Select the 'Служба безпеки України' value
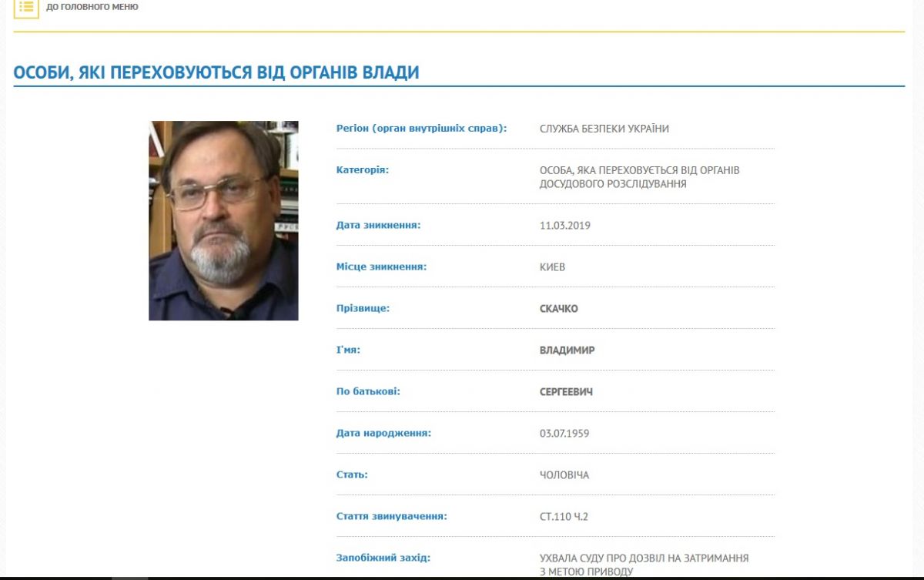The width and height of the screenshot is (924, 580). coord(604,129)
